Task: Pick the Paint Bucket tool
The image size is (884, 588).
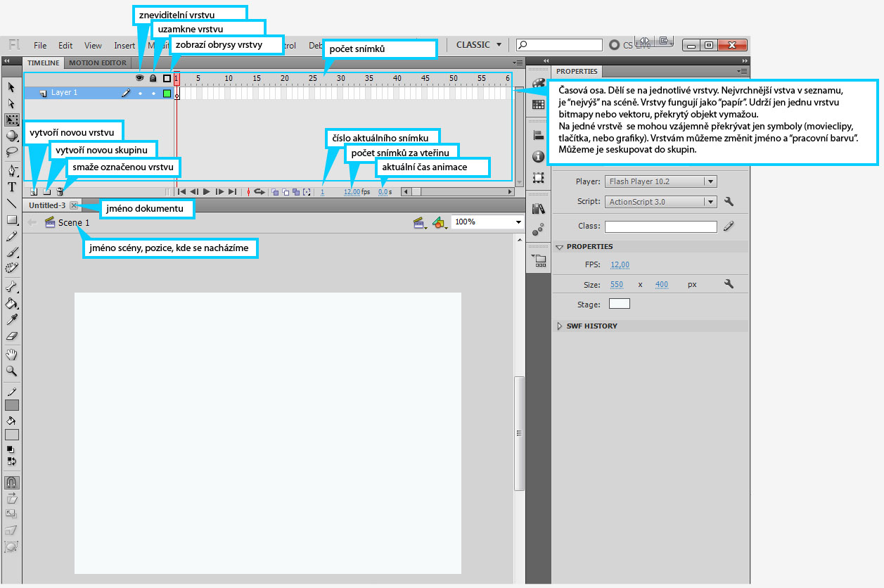Action: click(12, 304)
